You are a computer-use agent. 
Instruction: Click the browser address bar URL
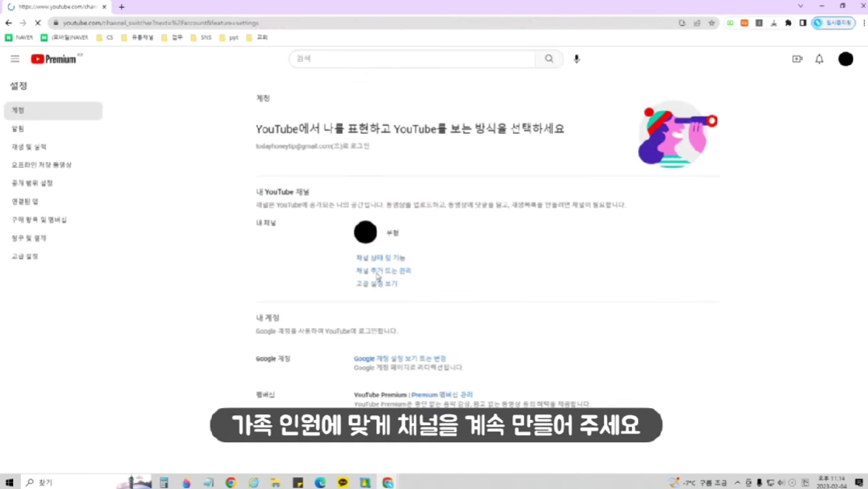161,23
